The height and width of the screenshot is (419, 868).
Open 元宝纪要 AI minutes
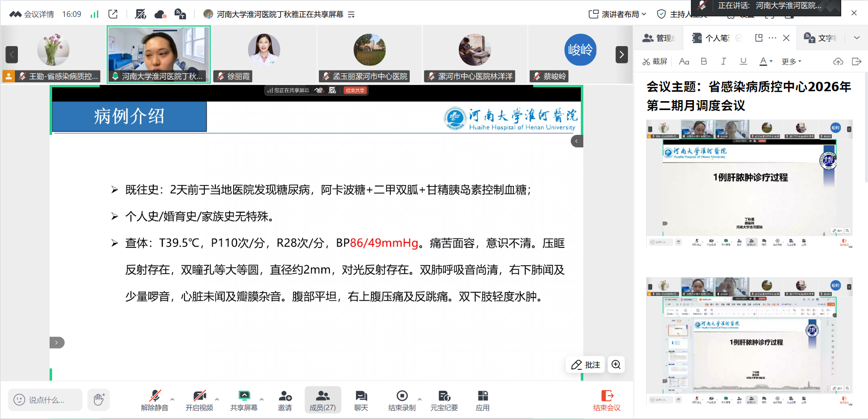(444, 400)
